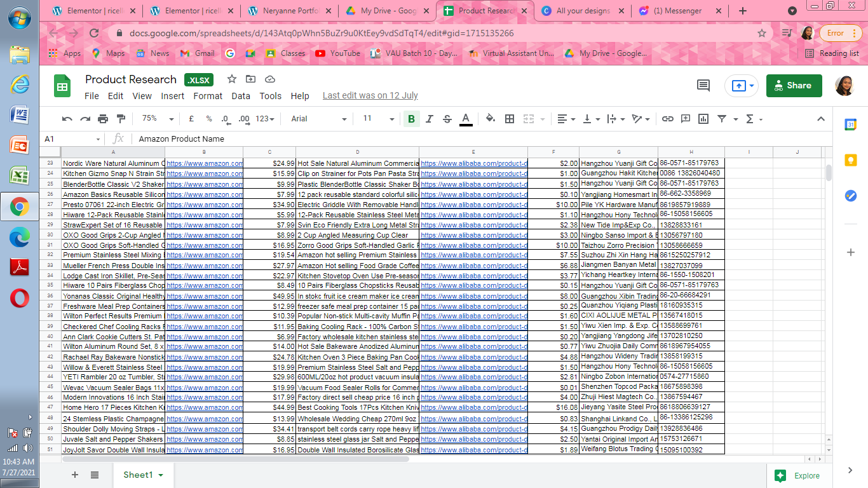Screen dimensions: 868x488
Task: Open Microsoft Word from taskbar
Action: (19, 115)
